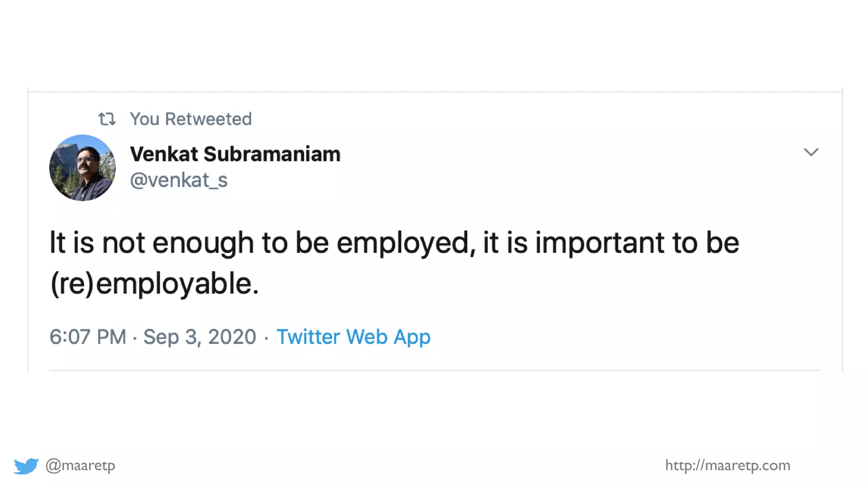868x488 pixels.
Task: Open the Venkat Subramaniam display name
Action: [x=235, y=154]
